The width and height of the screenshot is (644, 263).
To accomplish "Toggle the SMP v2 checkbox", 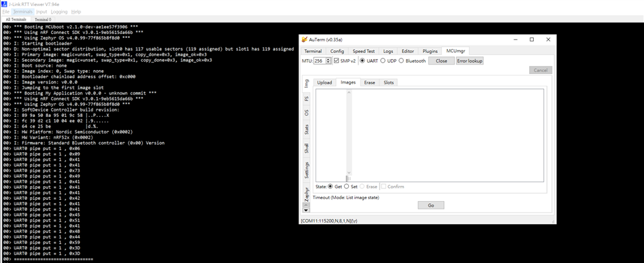I will (337, 60).
